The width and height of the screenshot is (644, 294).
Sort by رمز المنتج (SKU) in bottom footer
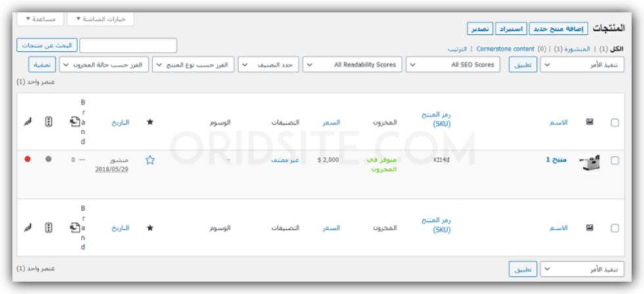(x=436, y=225)
